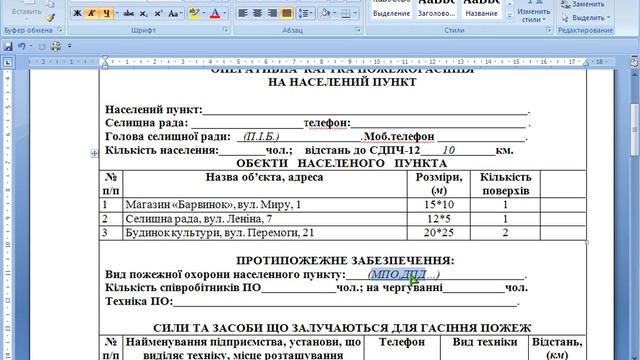
Task: Apply red font color
Action: [x=215, y=13]
